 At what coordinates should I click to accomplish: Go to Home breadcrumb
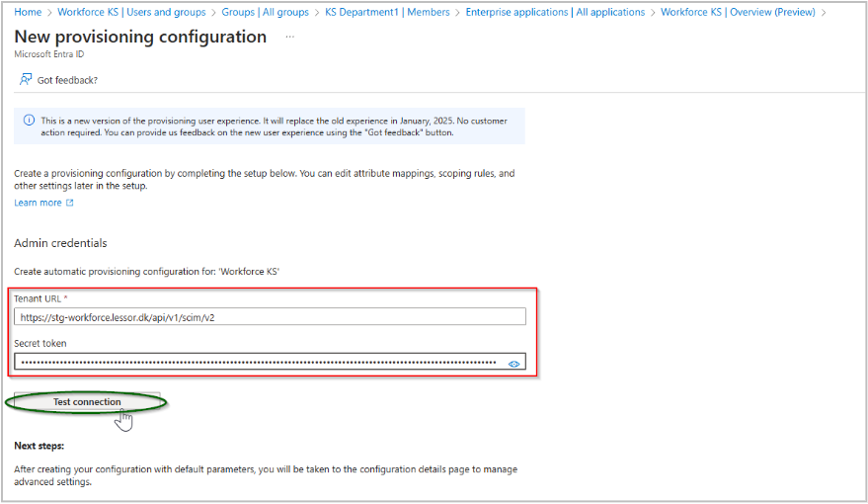pyautogui.click(x=29, y=12)
